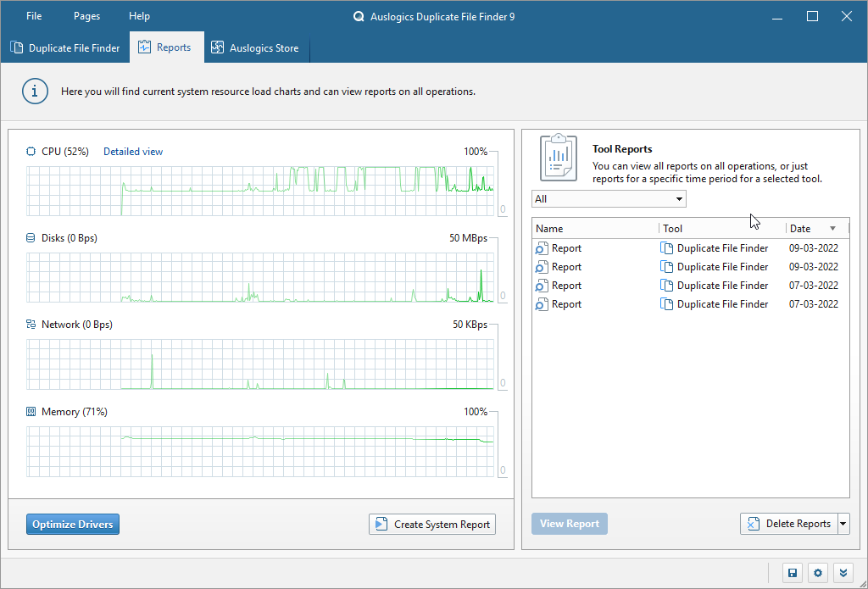Click the Date sort arrow
868x589 pixels.
(x=832, y=229)
